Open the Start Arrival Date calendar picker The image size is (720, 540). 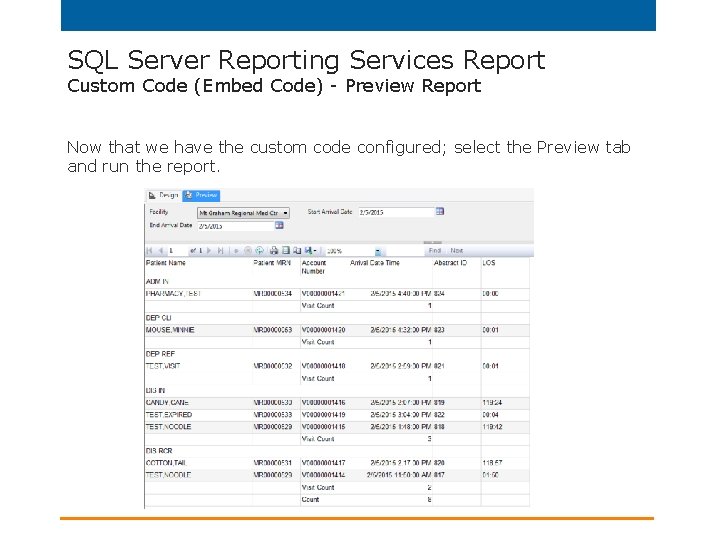[439, 212]
